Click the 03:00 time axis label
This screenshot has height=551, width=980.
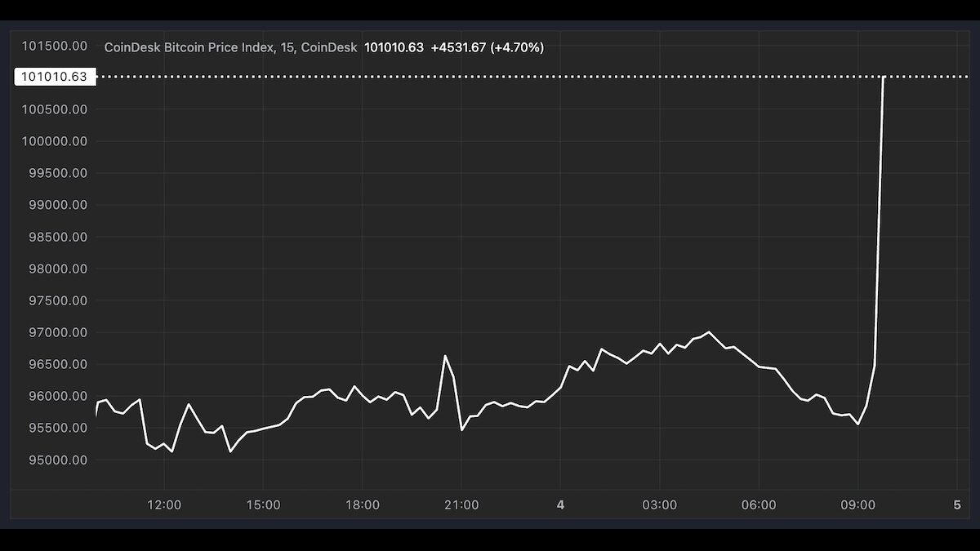click(659, 505)
